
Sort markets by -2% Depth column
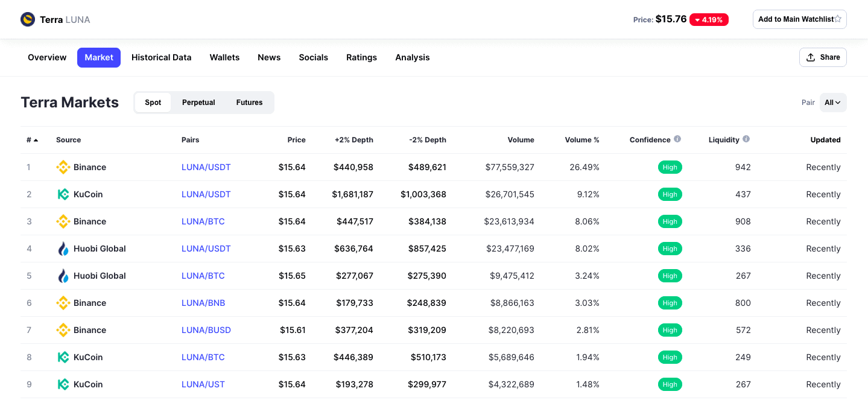pos(428,140)
